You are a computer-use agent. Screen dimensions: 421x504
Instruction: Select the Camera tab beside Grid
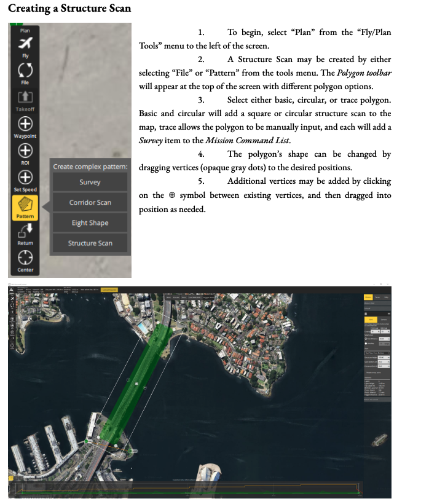tap(384, 320)
